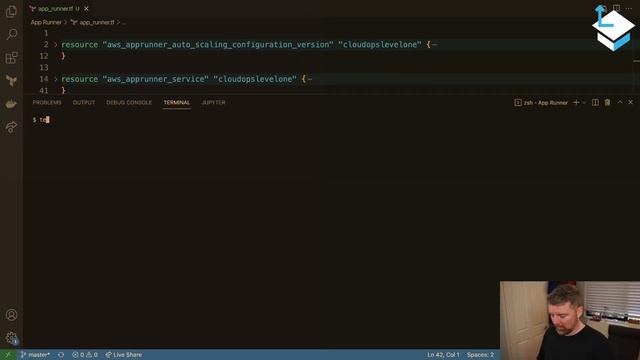Open the Terraform view in activity bar
640x360 pixels.
coord(11,81)
